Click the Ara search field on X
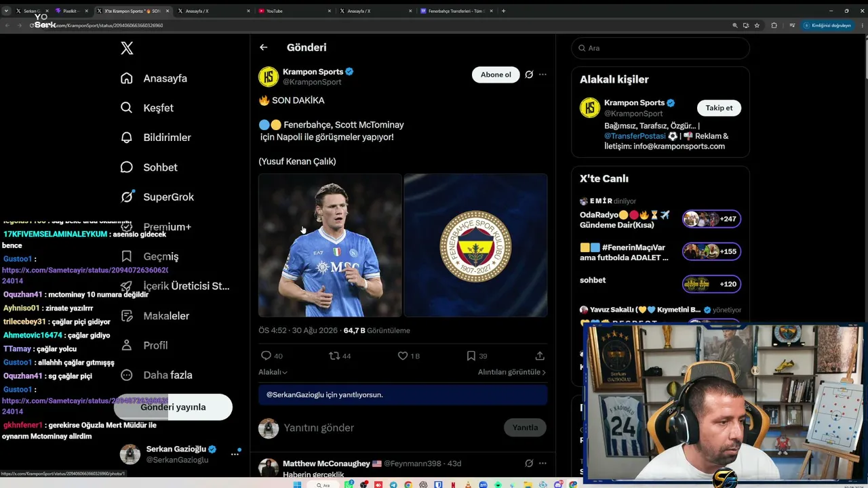Screen dimensions: 868x488 tap(660, 48)
